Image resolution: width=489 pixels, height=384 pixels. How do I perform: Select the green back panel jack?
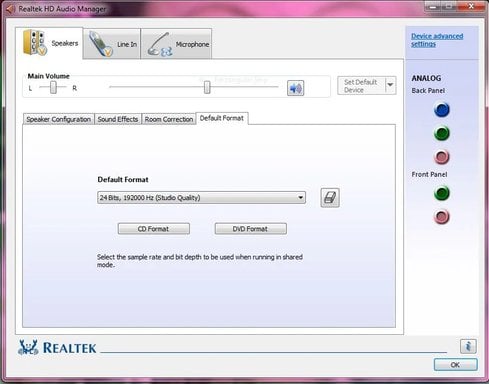(442, 133)
